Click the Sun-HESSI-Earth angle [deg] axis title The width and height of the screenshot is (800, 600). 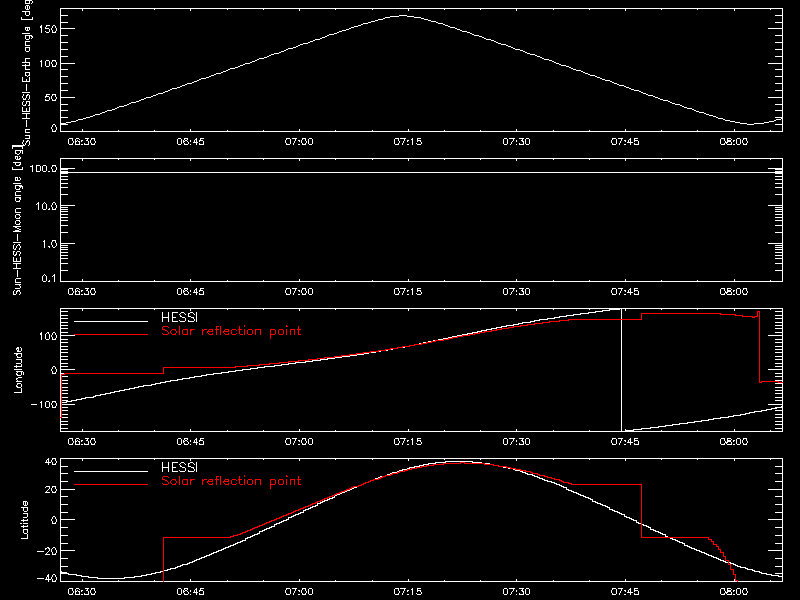pyautogui.click(x=27, y=73)
